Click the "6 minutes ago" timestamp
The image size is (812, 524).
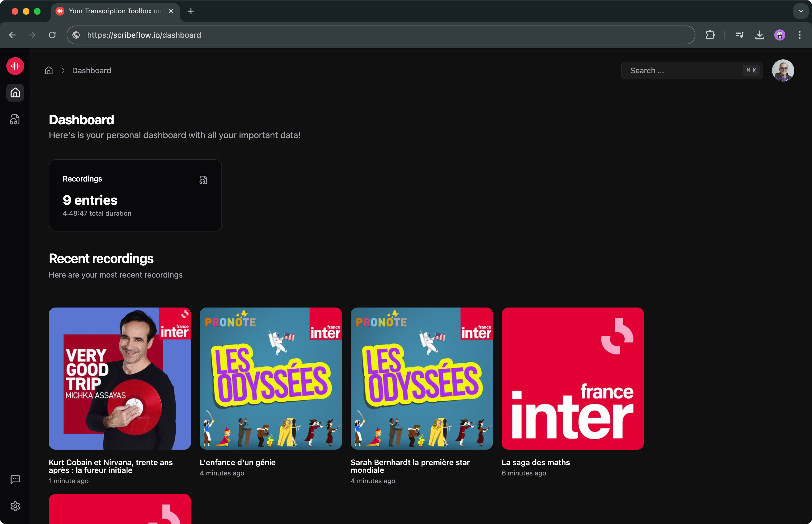point(524,473)
